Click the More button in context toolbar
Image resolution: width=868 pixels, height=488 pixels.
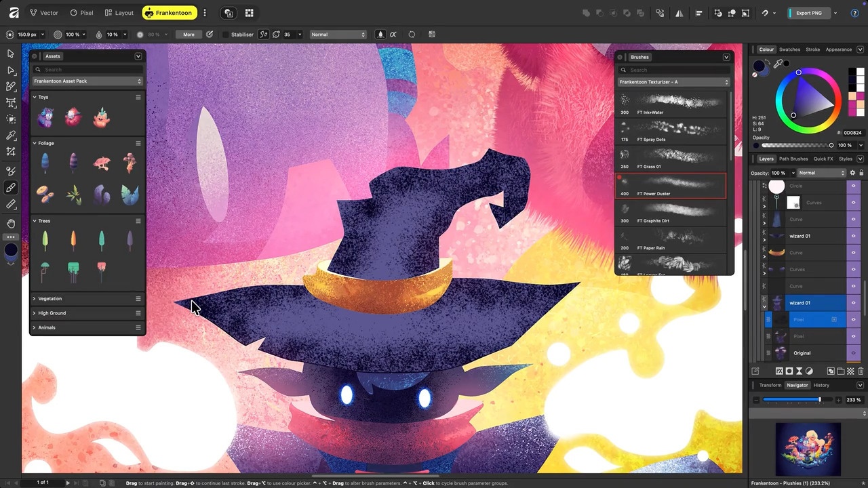[189, 35]
